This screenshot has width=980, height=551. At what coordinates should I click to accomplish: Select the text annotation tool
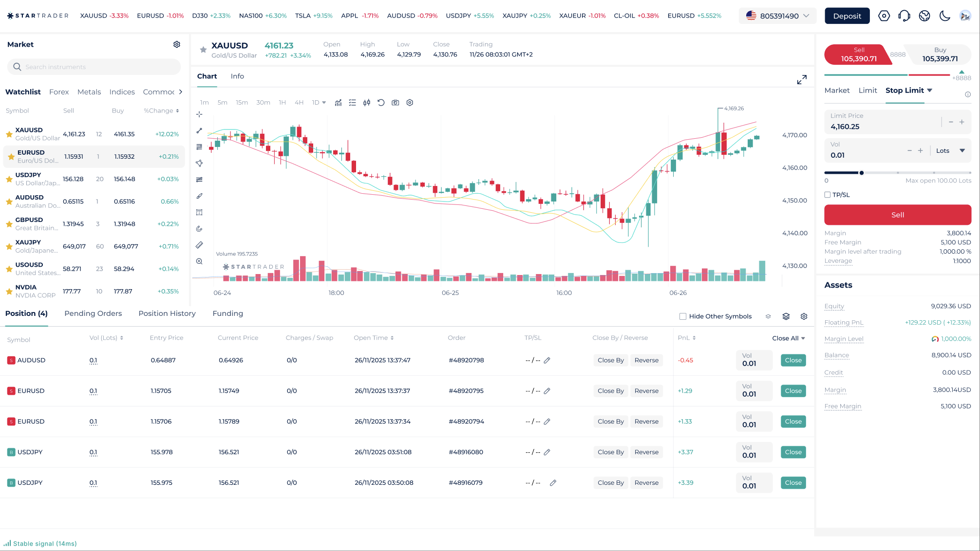[199, 212]
